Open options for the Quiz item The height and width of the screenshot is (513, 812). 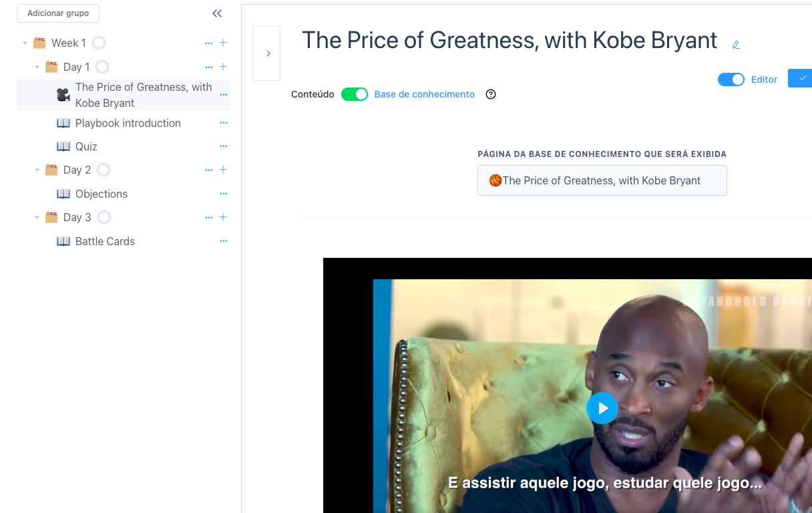tap(224, 146)
